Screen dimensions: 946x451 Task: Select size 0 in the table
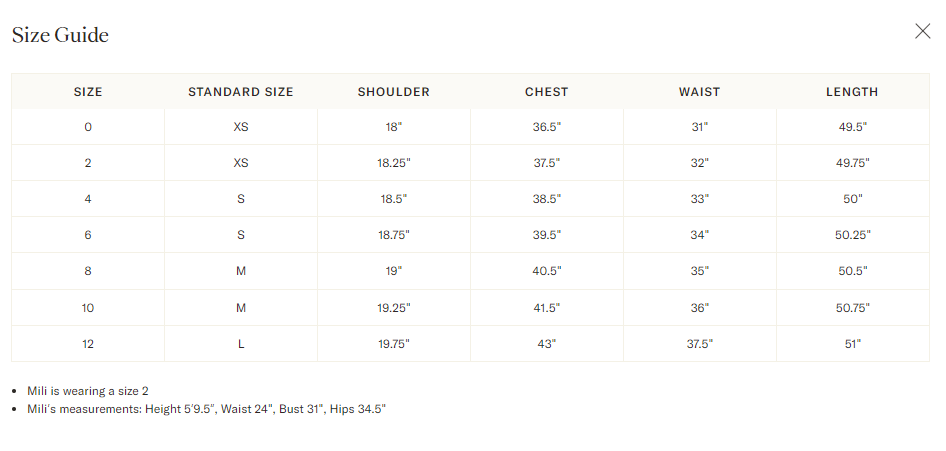(88, 127)
